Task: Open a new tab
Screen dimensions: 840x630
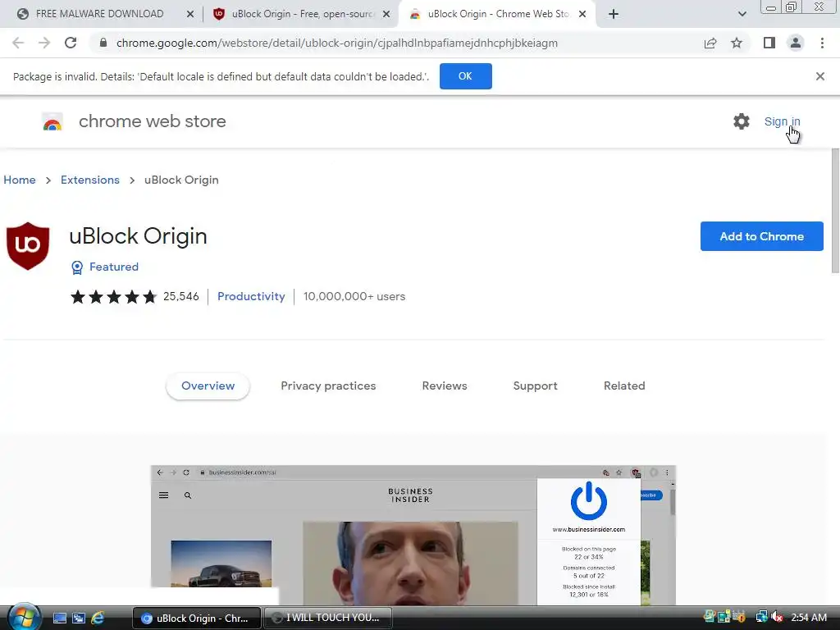Action: coord(614,14)
